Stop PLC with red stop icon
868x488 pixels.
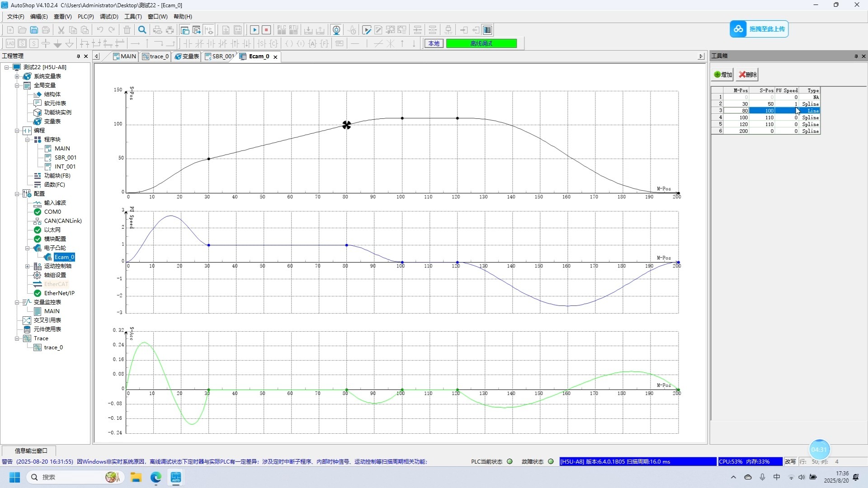click(266, 30)
